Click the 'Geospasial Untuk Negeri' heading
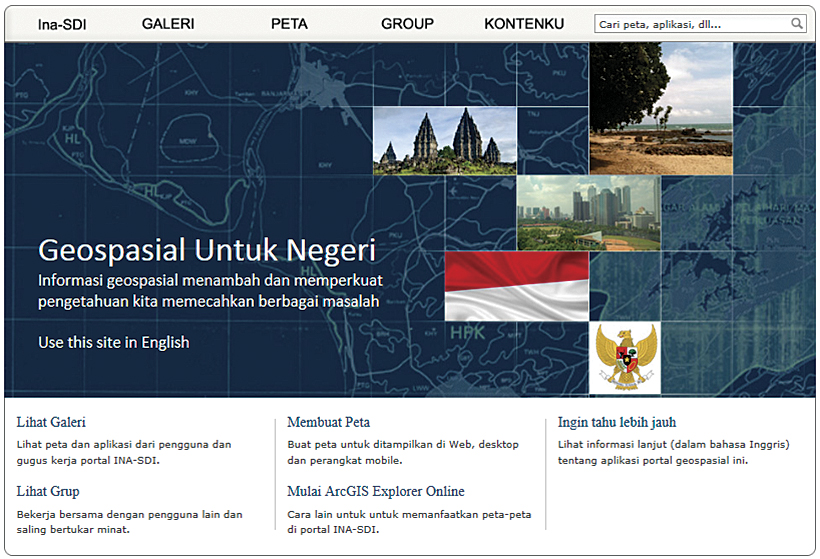The width and height of the screenshot is (820, 559). (207, 250)
